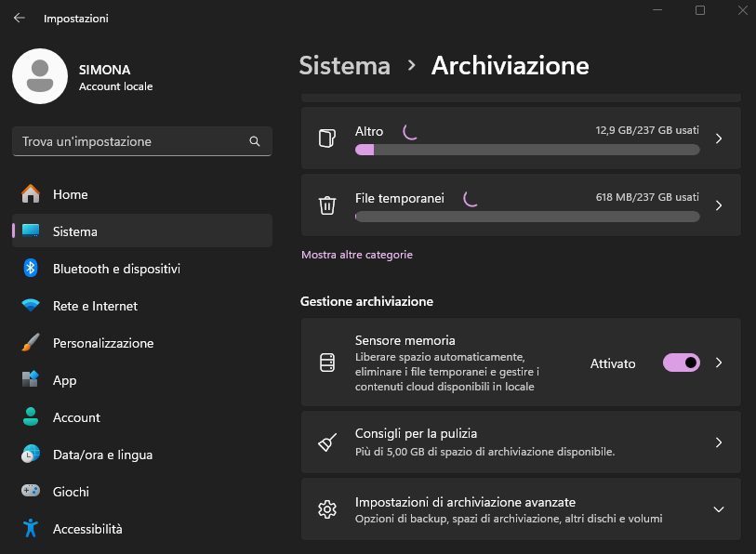Click the 12,9 GB/237 GB usati text

(647, 130)
